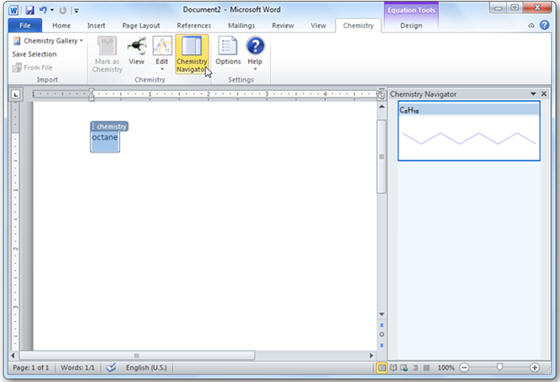
Task: Click the chemistry tag on the content control
Action: click(x=109, y=126)
